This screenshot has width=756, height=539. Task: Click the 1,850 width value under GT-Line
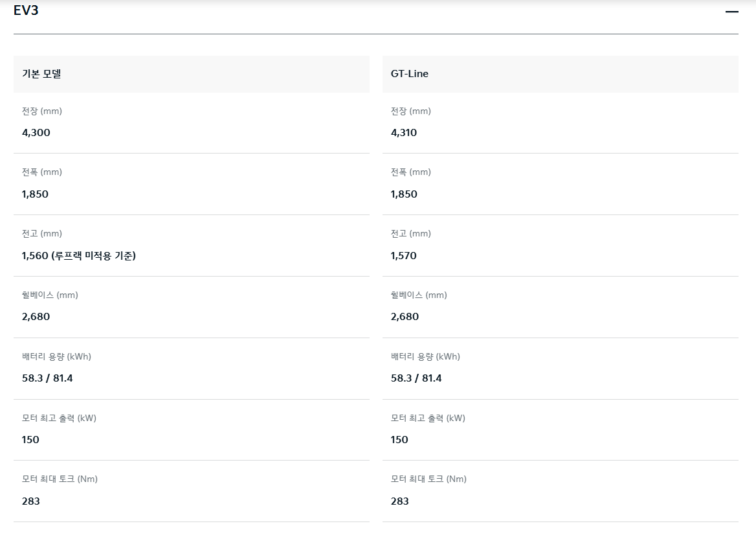[404, 194]
